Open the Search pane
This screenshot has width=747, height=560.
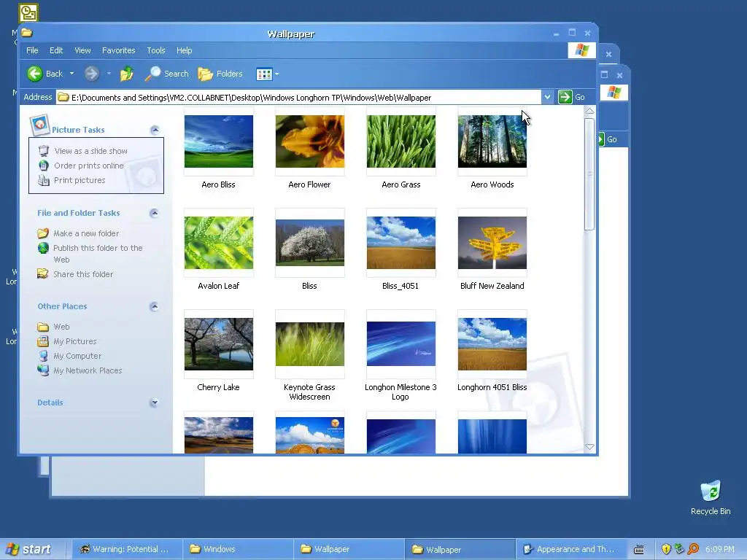click(167, 74)
